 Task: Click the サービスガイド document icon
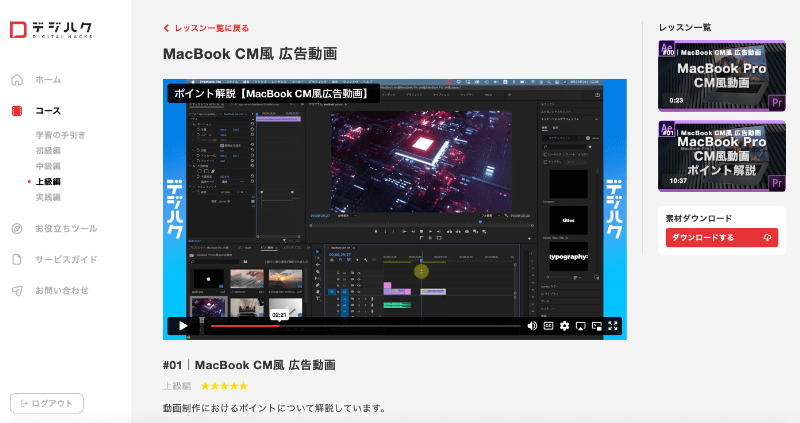click(17, 259)
